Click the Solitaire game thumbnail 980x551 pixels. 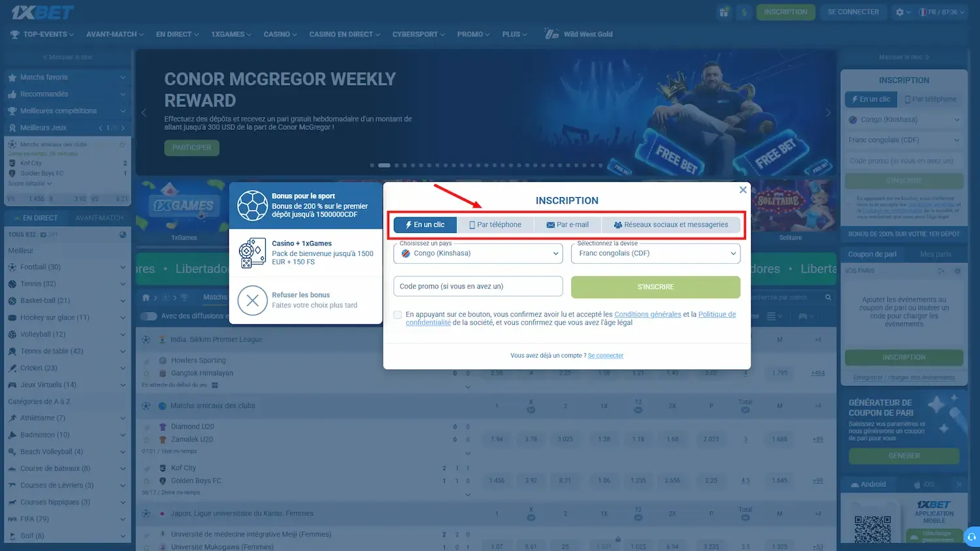pyautogui.click(x=791, y=210)
